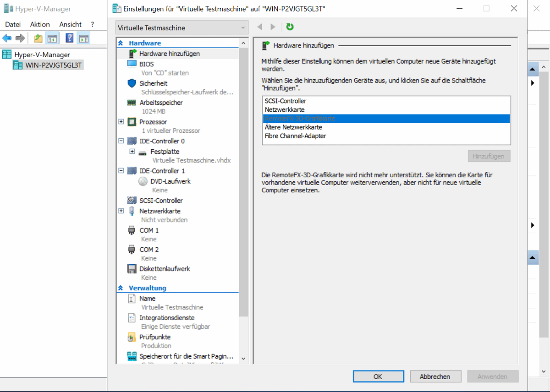Click the BIOS icon in the hardware list
Image resolution: width=550 pixels, height=392 pixels.
pyautogui.click(x=132, y=64)
